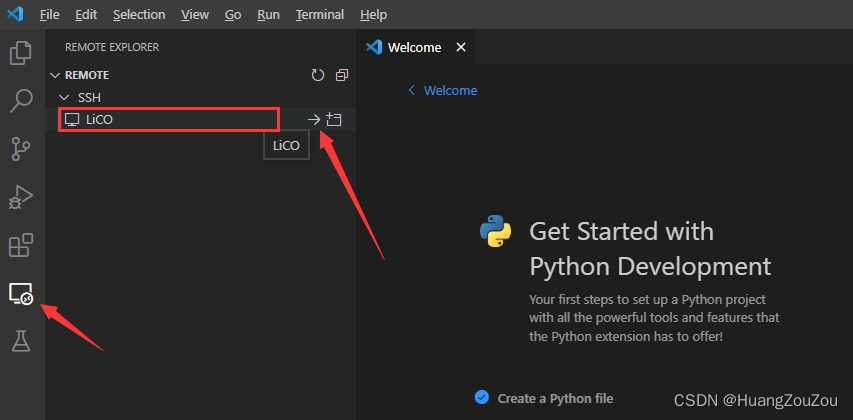Click the VS Code logo in title bar
Image resolution: width=853 pixels, height=420 pixels.
pyautogui.click(x=15, y=14)
